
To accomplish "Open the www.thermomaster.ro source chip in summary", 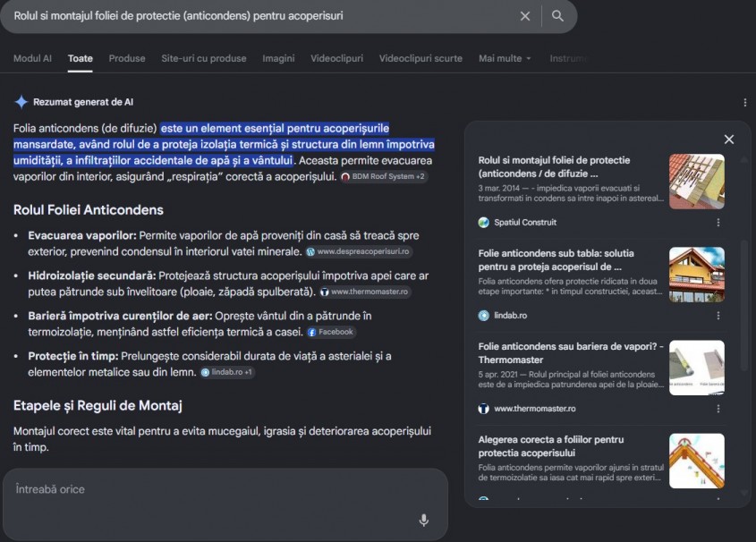I will pyautogui.click(x=365, y=292).
